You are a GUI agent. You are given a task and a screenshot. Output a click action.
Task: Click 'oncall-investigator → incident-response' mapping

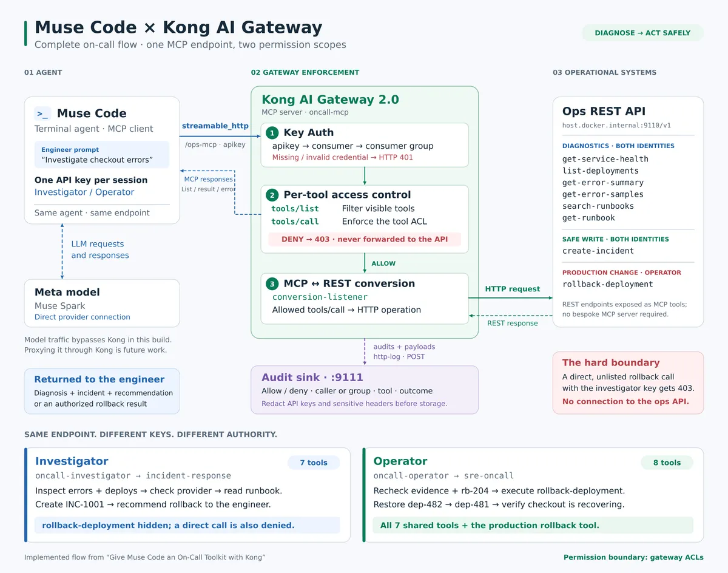point(133,476)
